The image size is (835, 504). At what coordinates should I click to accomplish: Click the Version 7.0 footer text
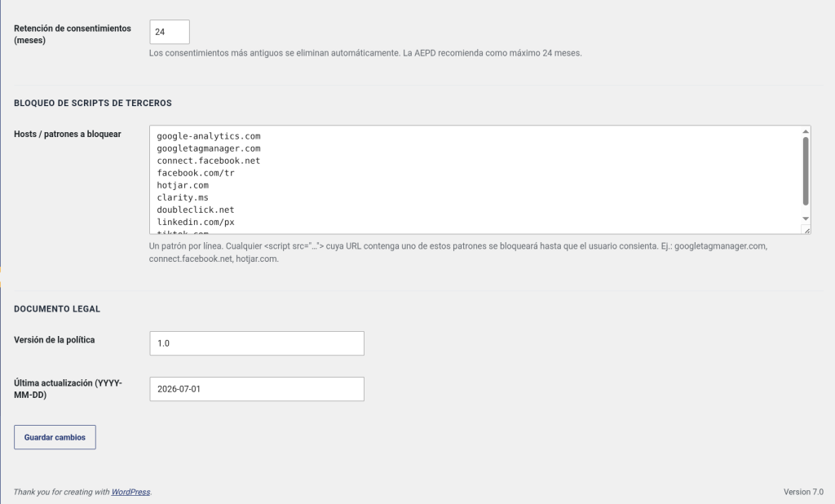click(x=803, y=492)
